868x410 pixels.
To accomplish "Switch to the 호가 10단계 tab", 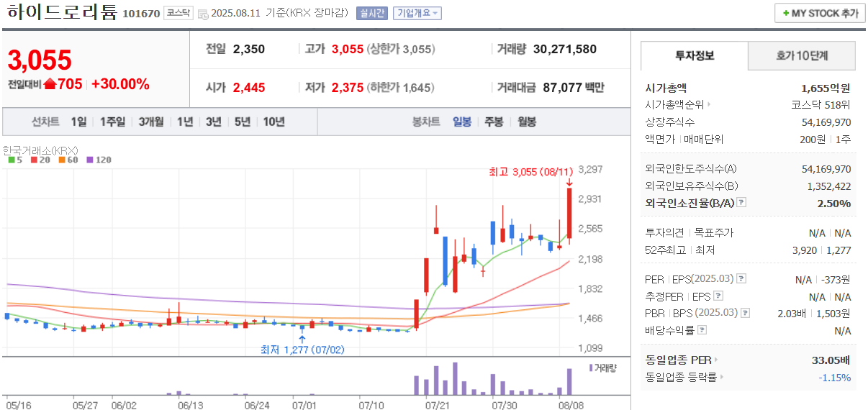I will tap(802, 55).
